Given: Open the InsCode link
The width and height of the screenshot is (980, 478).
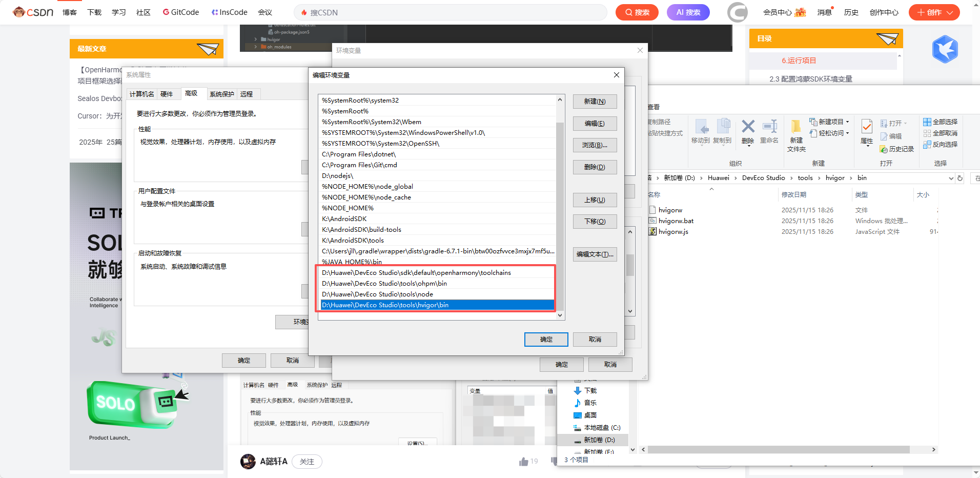Looking at the screenshot, I should pos(230,12).
